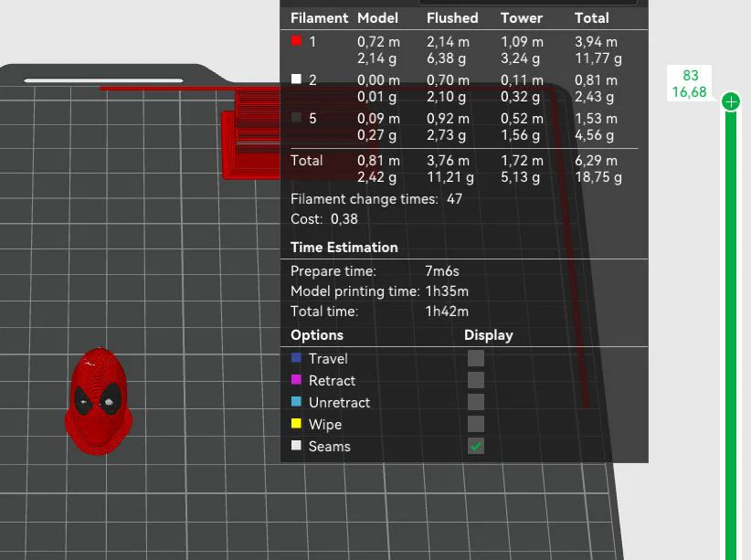Click the magenta Retract legend color square
Screen dimensions: 751x560
click(x=297, y=380)
